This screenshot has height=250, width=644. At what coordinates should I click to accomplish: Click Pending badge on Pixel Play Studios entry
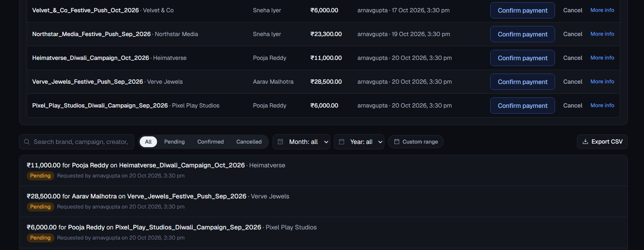tap(40, 238)
